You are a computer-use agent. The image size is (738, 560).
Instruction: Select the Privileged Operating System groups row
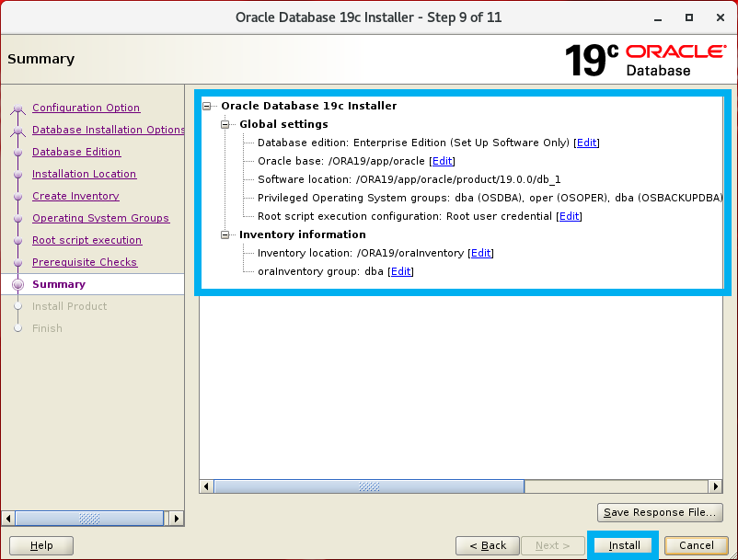click(x=490, y=198)
